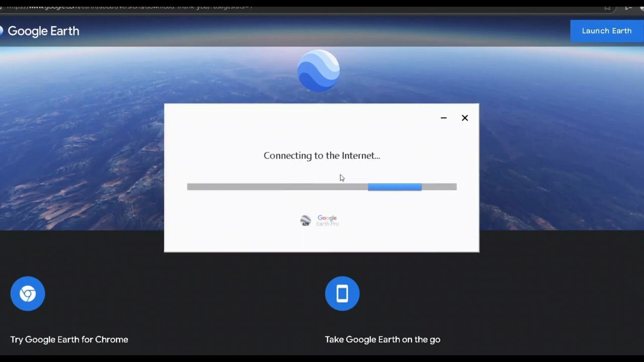Click the Google Earth Pro logo in the dialog
Viewport: 644px width, 362px height.
pos(320,220)
